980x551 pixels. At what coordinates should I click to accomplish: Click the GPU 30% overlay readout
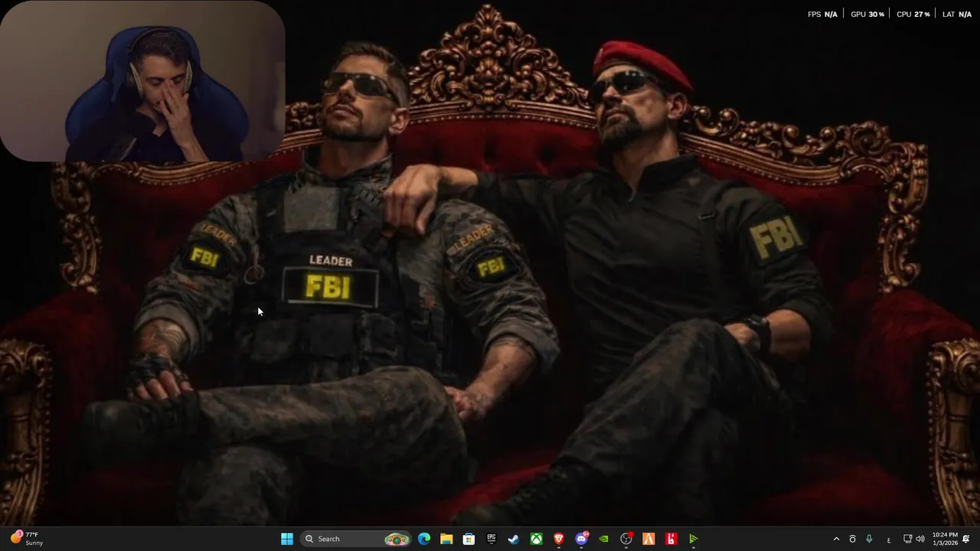867,15
